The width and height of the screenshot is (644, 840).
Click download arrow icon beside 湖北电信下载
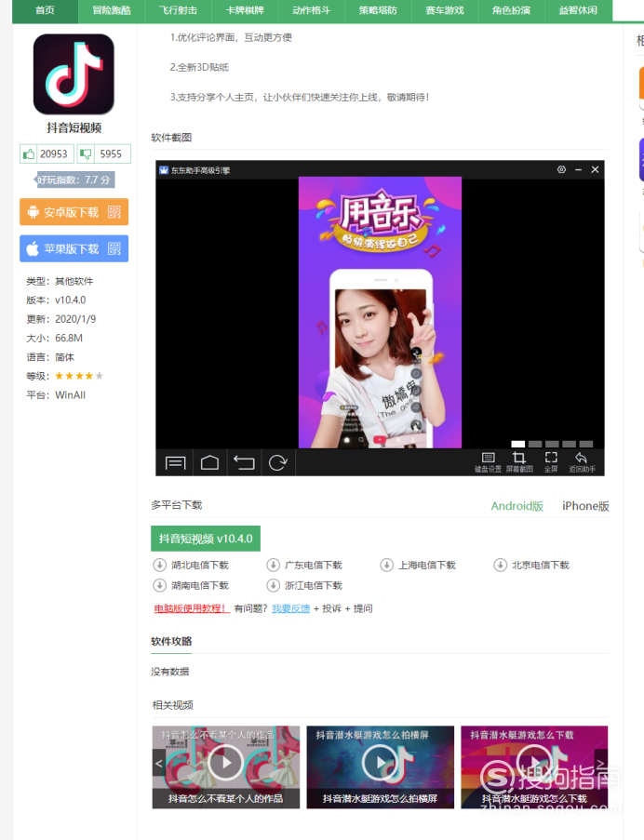pos(160,565)
